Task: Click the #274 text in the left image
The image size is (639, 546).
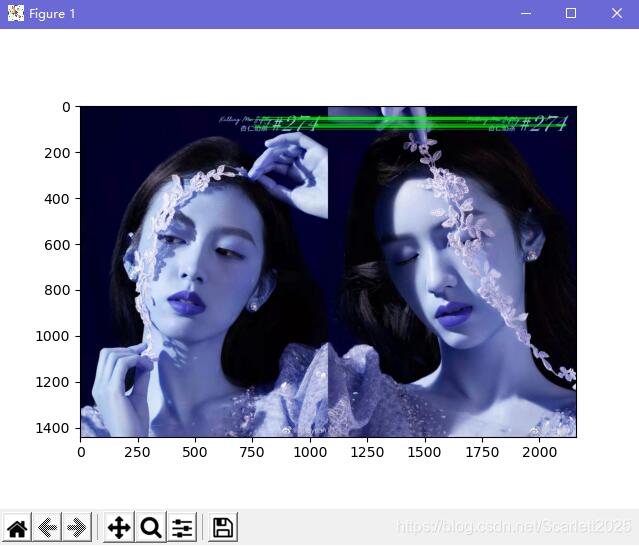Action: coord(295,124)
